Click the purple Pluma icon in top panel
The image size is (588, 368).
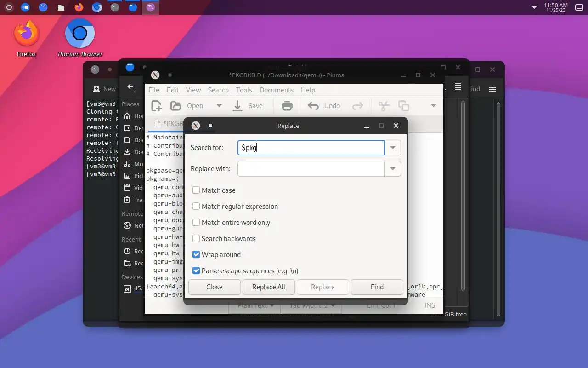point(151,7)
